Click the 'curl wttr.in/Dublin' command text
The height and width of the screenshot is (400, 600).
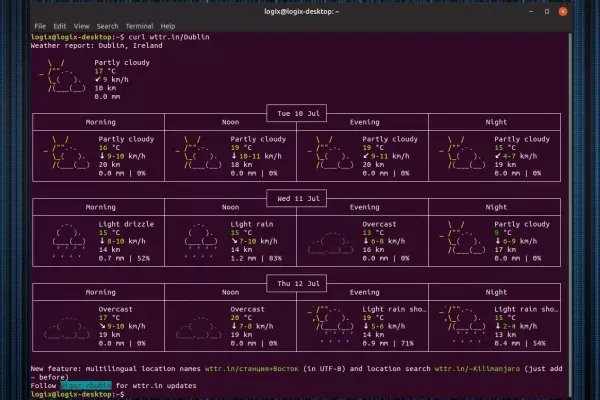point(169,37)
